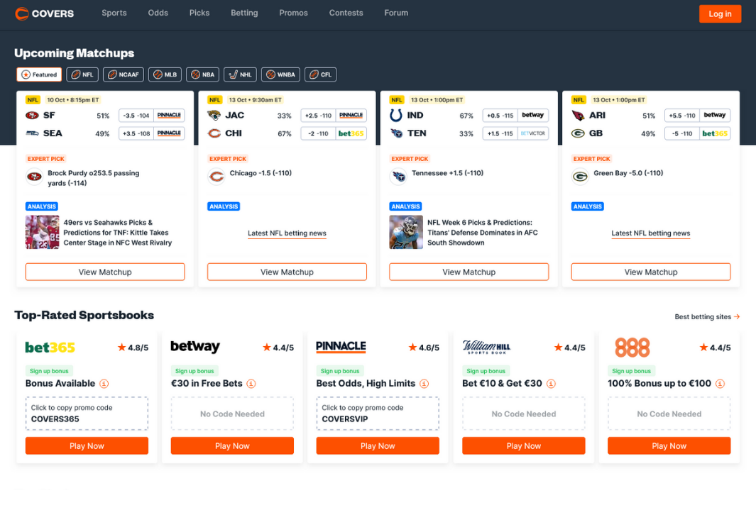This screenshot has width=756, height=532.
Task: Open the Betting menu
Action: 244,13
